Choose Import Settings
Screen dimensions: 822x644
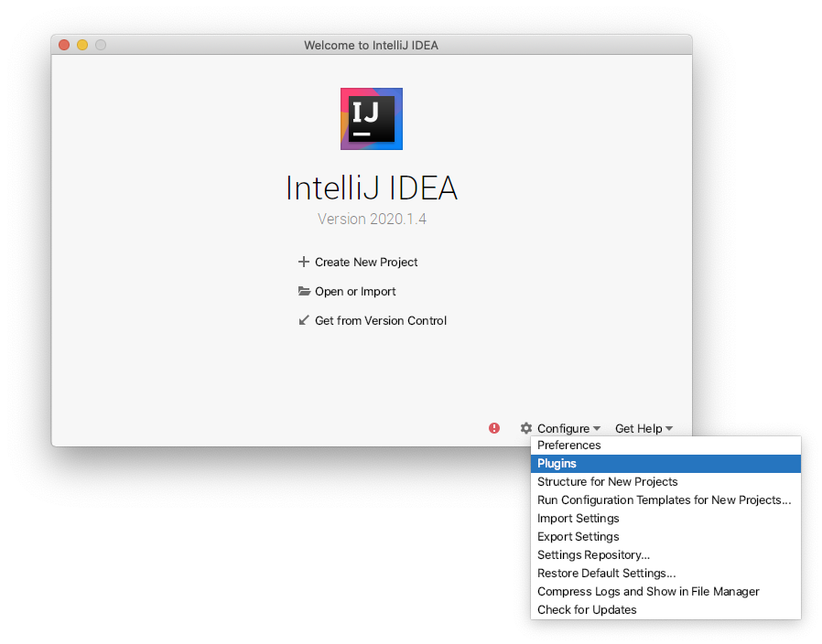pos(665,519)
